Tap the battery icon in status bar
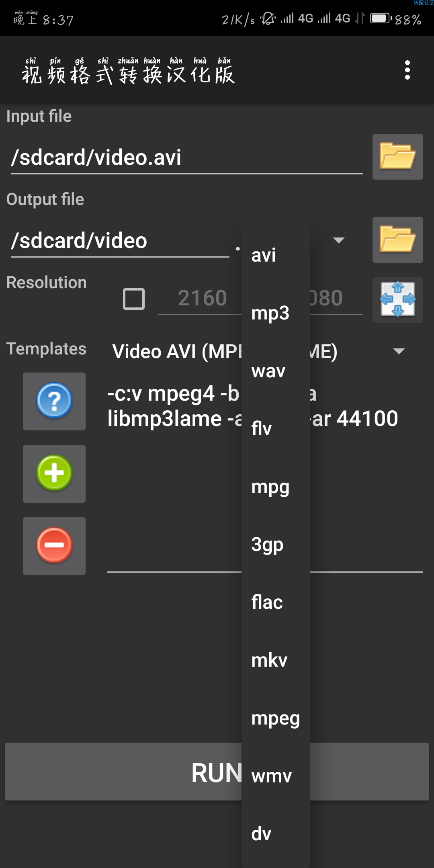Viewport: 434px width, 868px height. 380,18
